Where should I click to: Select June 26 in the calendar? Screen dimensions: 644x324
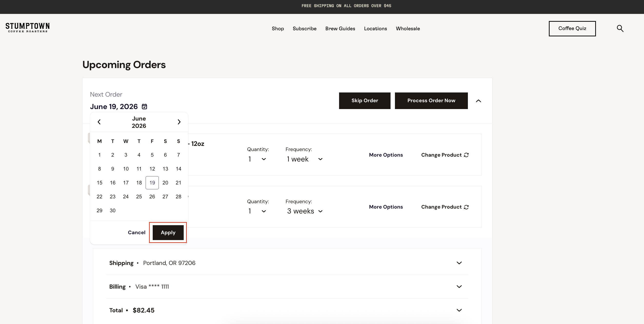(152, 197)
